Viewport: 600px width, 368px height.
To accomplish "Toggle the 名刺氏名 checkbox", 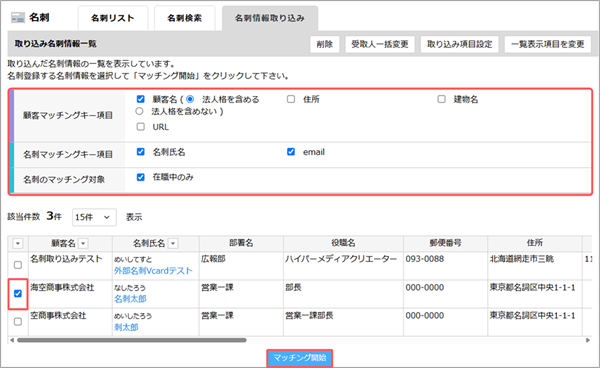I will (140, 152).
